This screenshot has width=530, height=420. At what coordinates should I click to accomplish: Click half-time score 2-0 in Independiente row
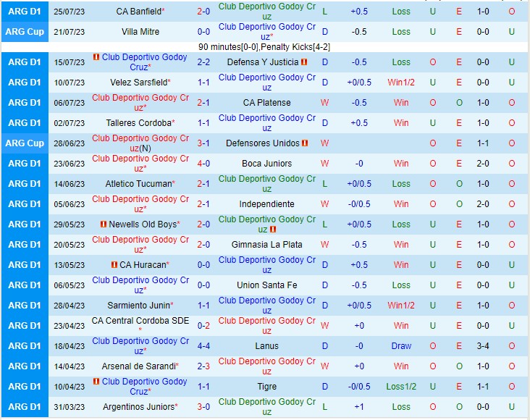(x=483, y=204)
